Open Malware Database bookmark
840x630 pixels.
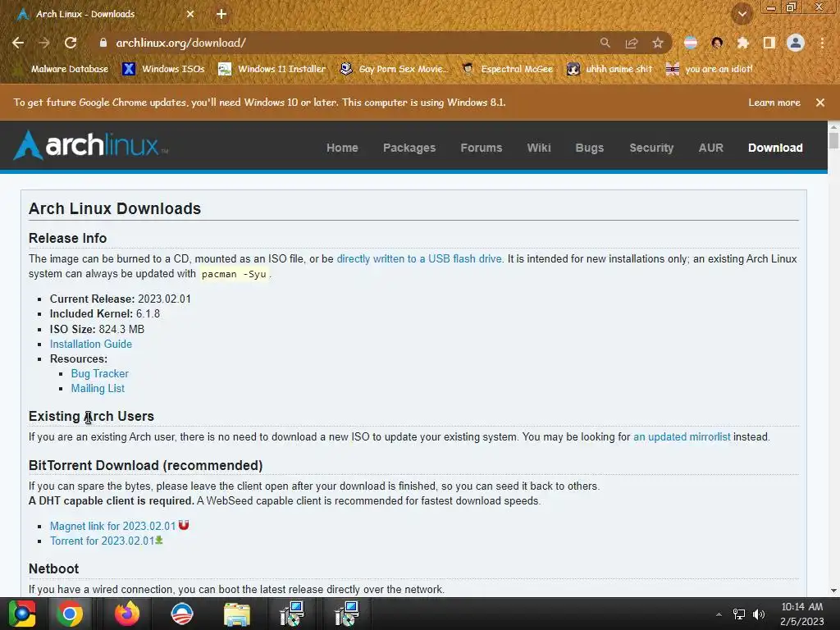click(62, 69)
